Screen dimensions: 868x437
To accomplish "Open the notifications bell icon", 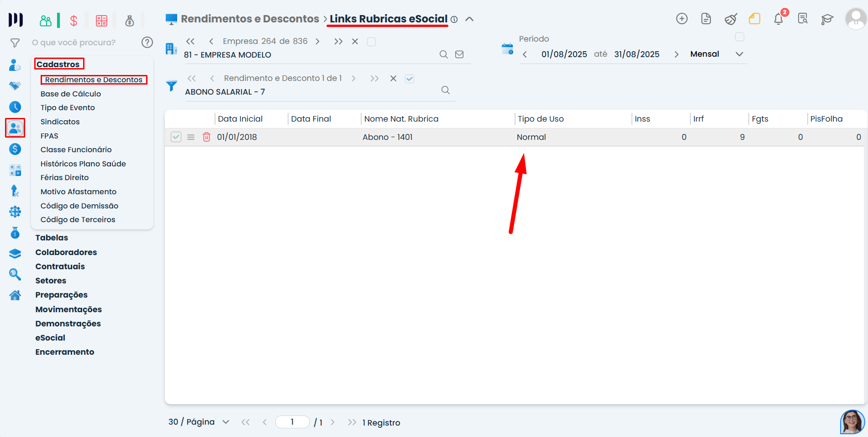I will [779, 19].
